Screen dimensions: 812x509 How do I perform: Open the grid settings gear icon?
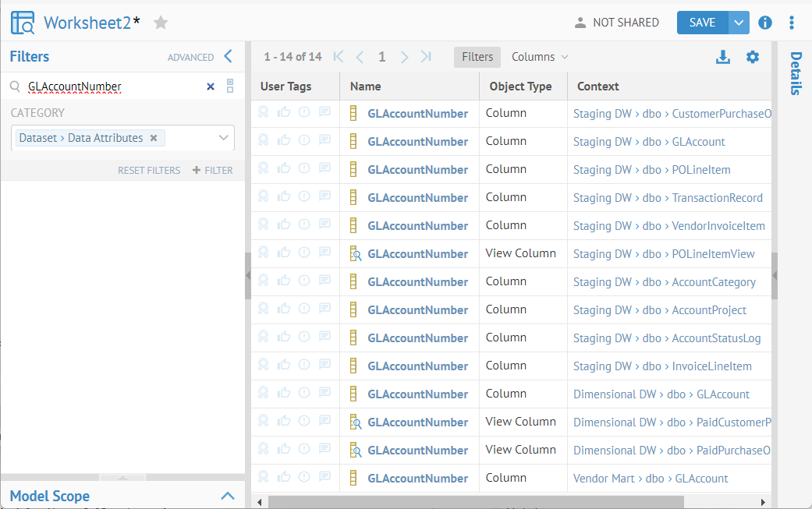tap(752, 57)
